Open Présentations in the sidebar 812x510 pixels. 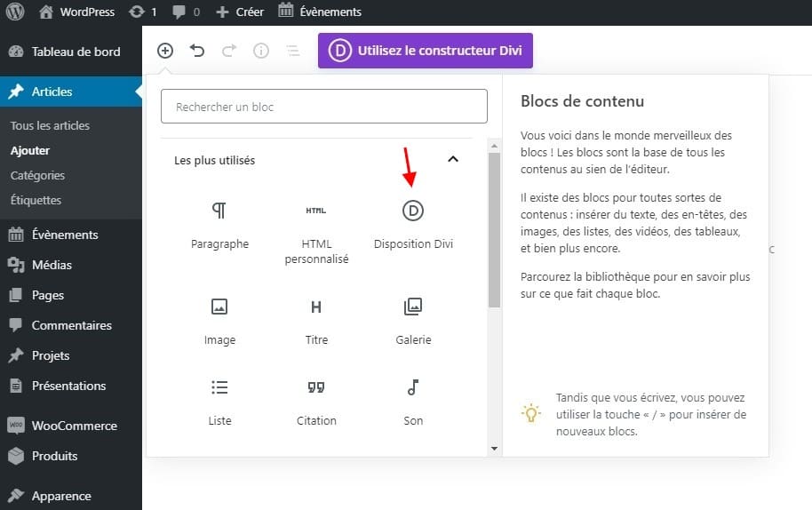(71, 386)
